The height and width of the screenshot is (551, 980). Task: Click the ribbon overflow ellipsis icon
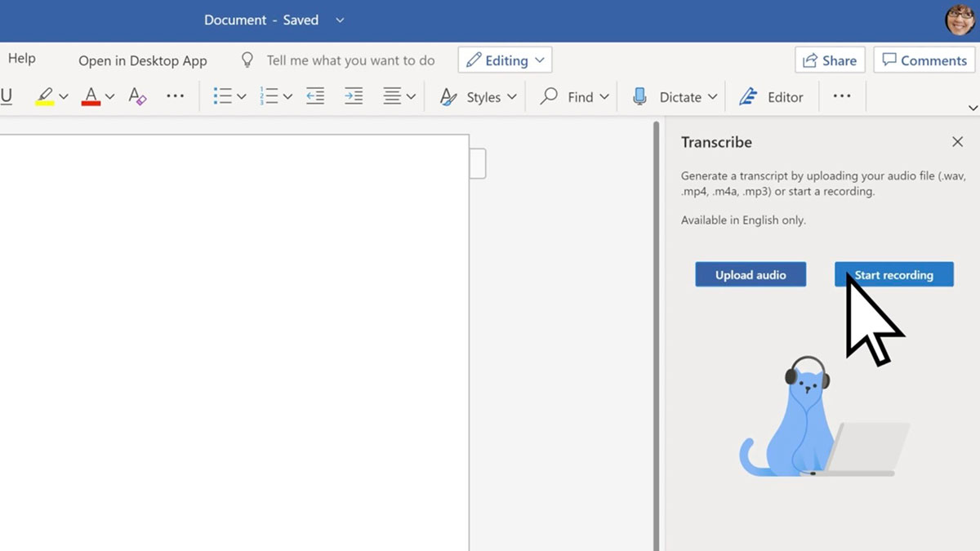pos(842,96)
